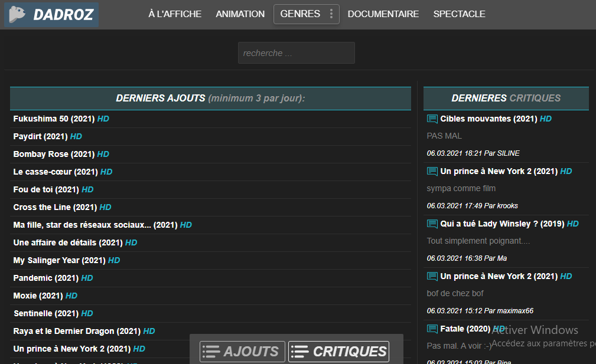This screenshot has height=364, width=596.
Task: Open Paydirt (2021) film
Action: [x=40, y=137]
